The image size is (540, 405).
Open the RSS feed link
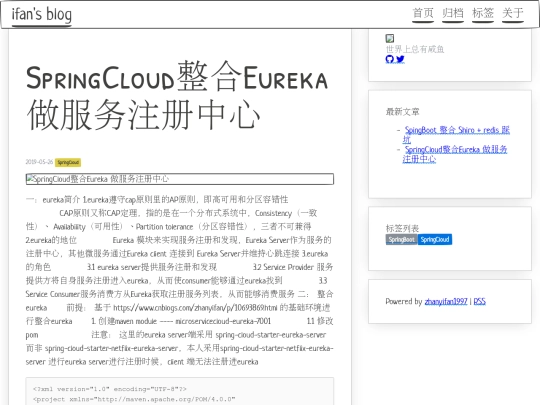click(x=479, y=301)
